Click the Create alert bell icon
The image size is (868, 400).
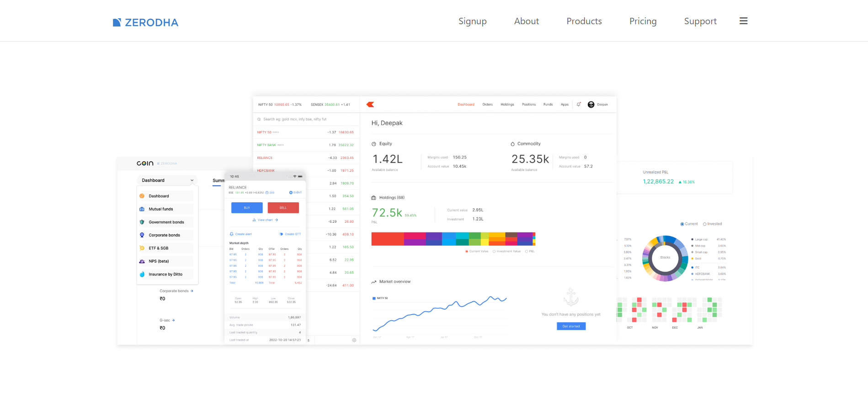(x=231, y=234)
